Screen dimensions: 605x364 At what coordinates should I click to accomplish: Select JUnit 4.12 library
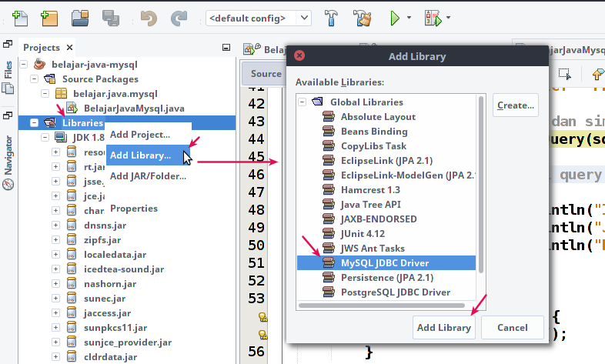pos(363,234)
